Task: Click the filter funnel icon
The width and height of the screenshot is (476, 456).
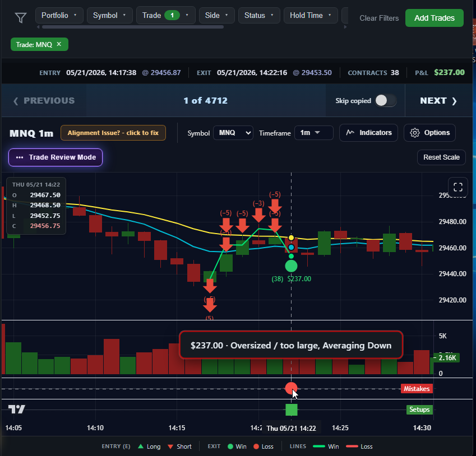Action: point(21,17)
